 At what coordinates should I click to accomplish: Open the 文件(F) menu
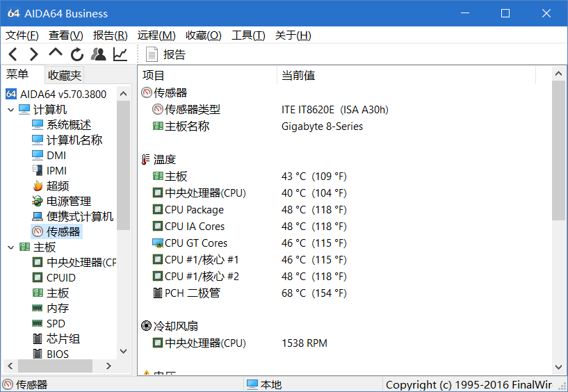(22, 35)
